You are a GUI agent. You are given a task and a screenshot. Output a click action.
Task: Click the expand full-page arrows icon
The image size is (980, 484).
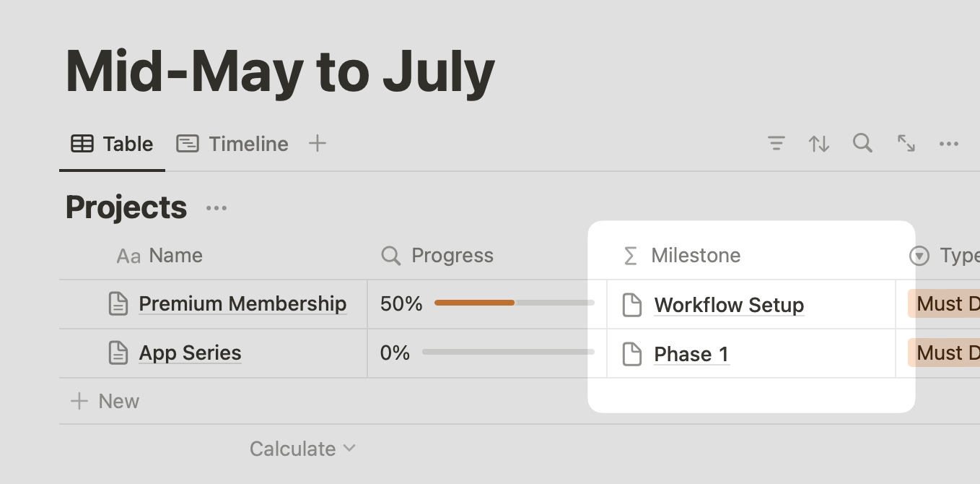[x=906, y=143]
